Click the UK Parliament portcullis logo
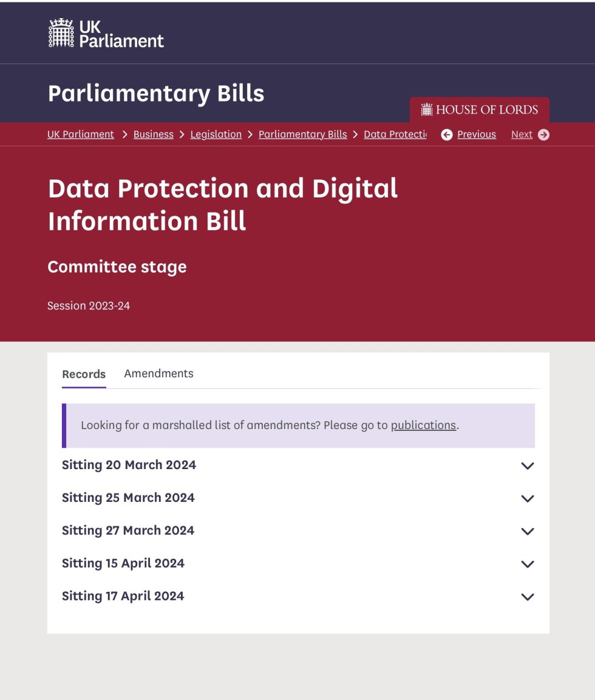595x700 pixels. [61, 33]
